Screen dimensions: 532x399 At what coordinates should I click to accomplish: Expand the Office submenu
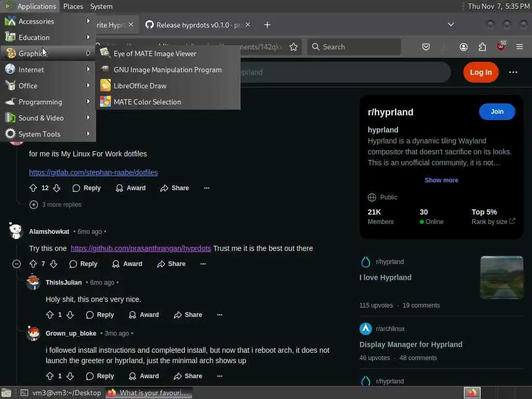48,86
